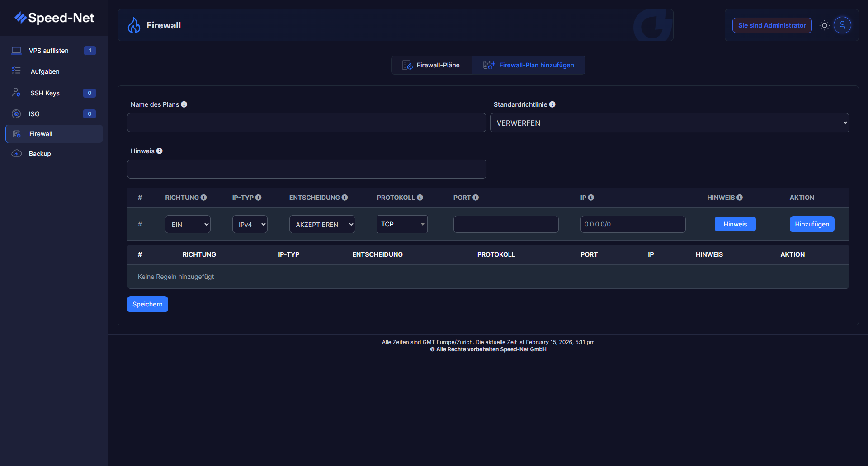Viewport: 868px width, 466px height.
Task: Open Firewall in sidebar
Action: point(54,134)
